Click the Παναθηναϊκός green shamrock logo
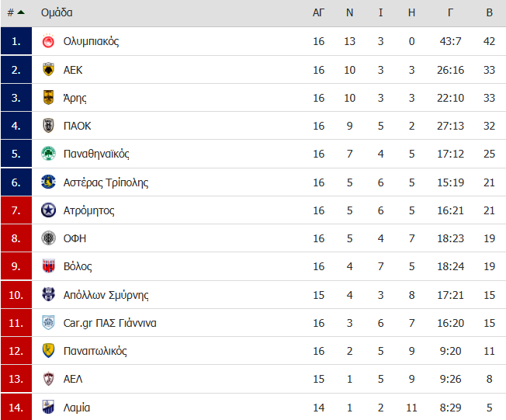The width and height of the screenshot is (506, 420). (x=48, y=154)
